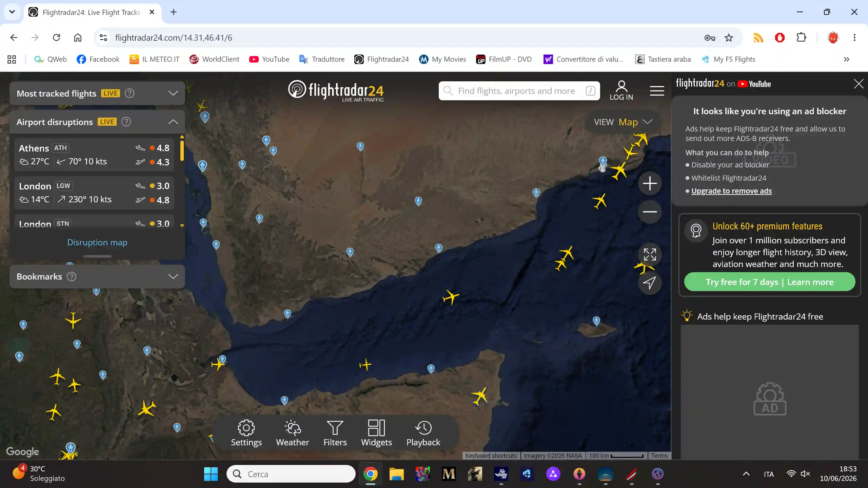Open the Disruption map link
Screen dimensions: 868x488
pos(97,242)
